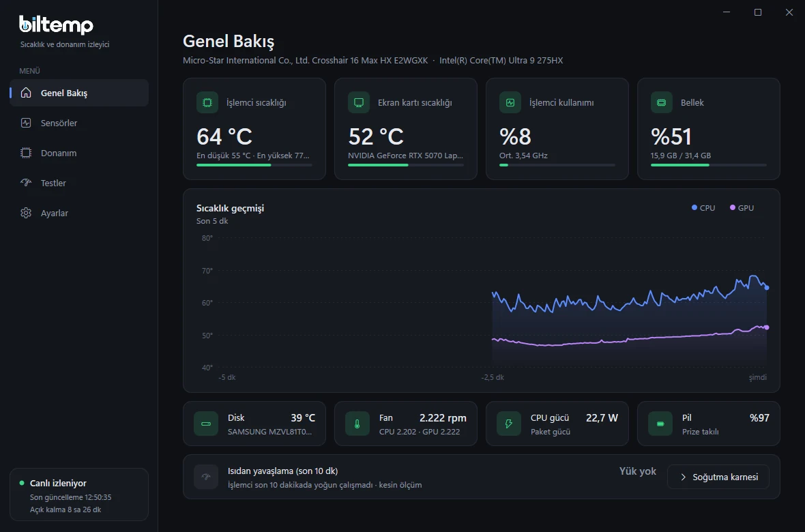The image size is (805, 532).
Task: Open the Genel Bakış menu item
Action: pyautogui.click(x=79, y=93)
